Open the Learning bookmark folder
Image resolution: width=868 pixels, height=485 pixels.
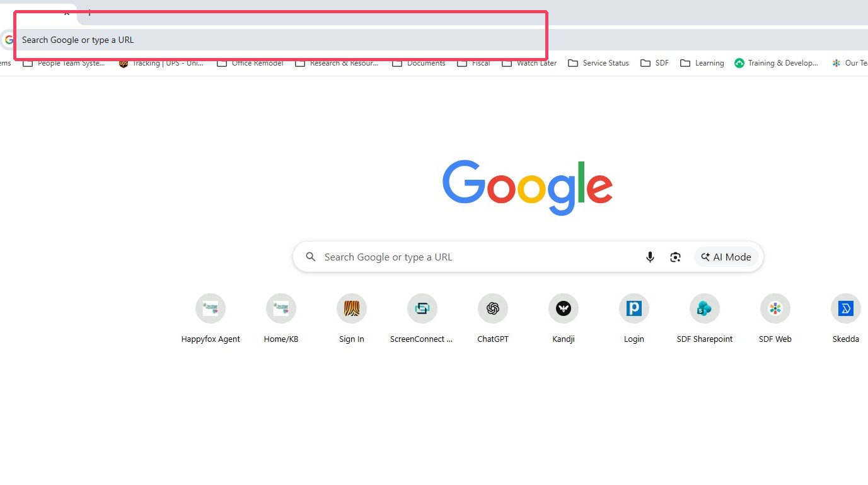[x=702, y=63]
